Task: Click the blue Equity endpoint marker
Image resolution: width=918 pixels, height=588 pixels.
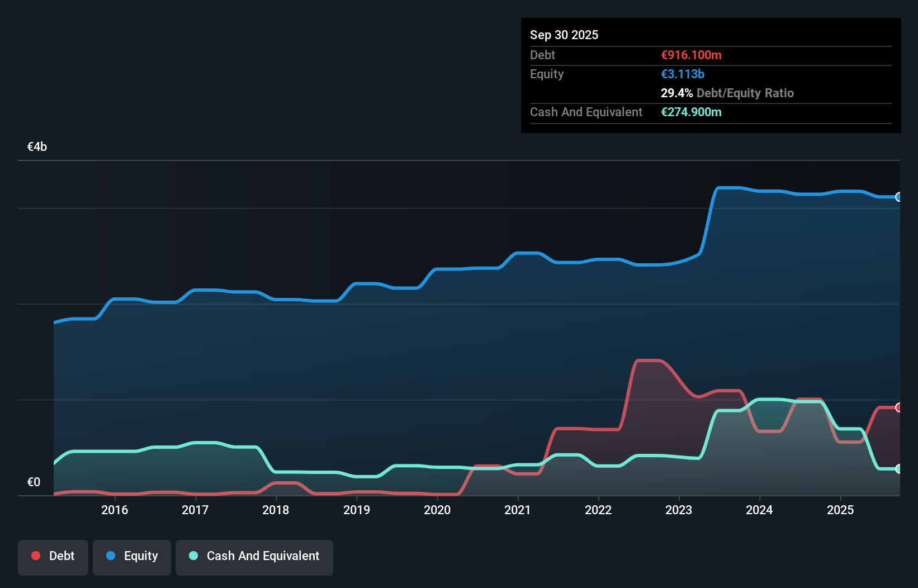Action: tap(899, 197)
